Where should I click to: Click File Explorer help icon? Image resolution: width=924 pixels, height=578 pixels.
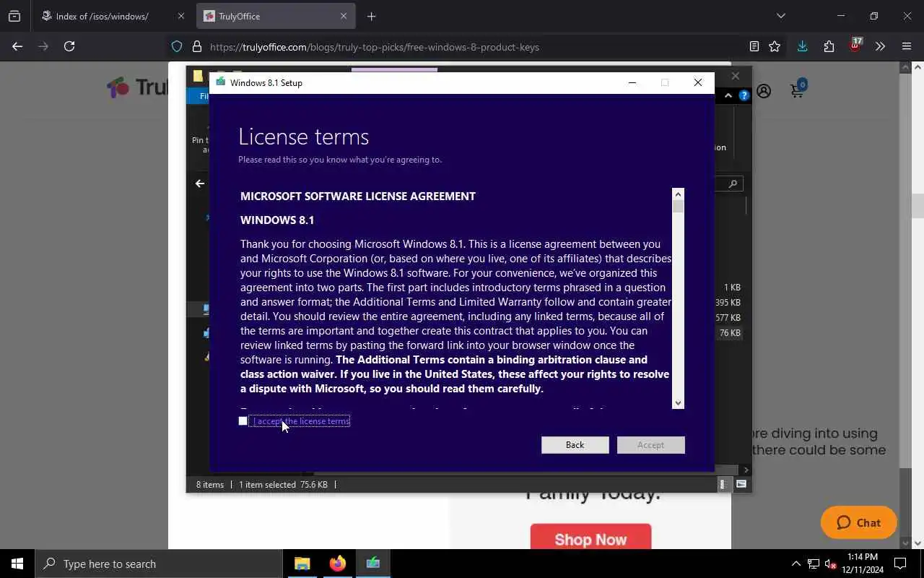744,95
